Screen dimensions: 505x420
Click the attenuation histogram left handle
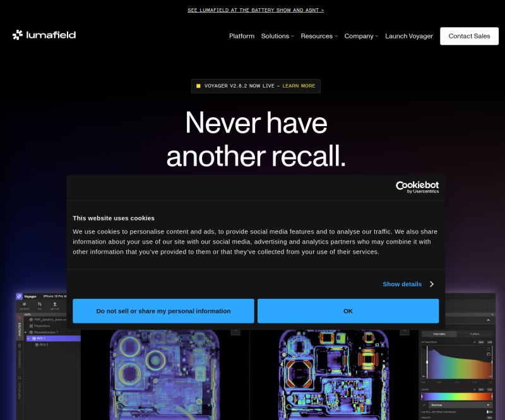pyautogui.click(x=427, y=363)
